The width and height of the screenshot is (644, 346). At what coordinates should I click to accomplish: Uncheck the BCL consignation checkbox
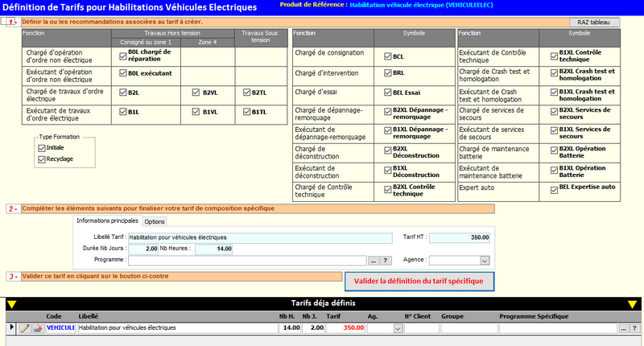coord(387,57)
